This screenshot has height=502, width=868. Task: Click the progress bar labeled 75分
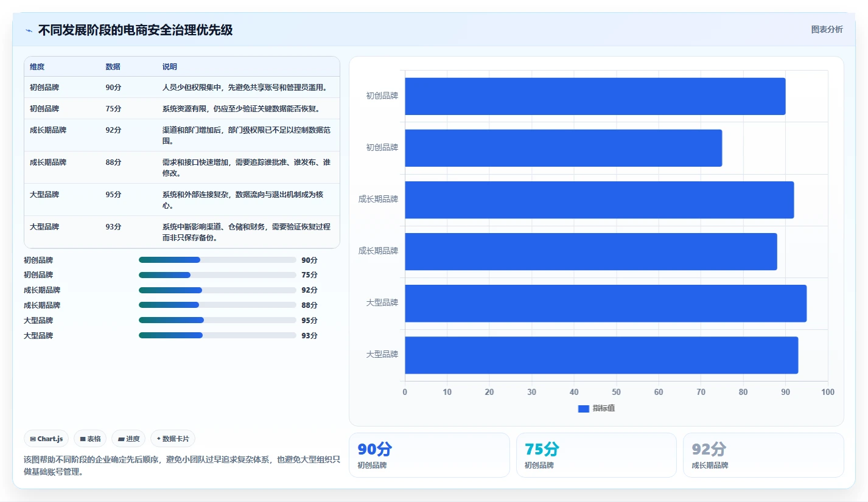coord(217,275)
